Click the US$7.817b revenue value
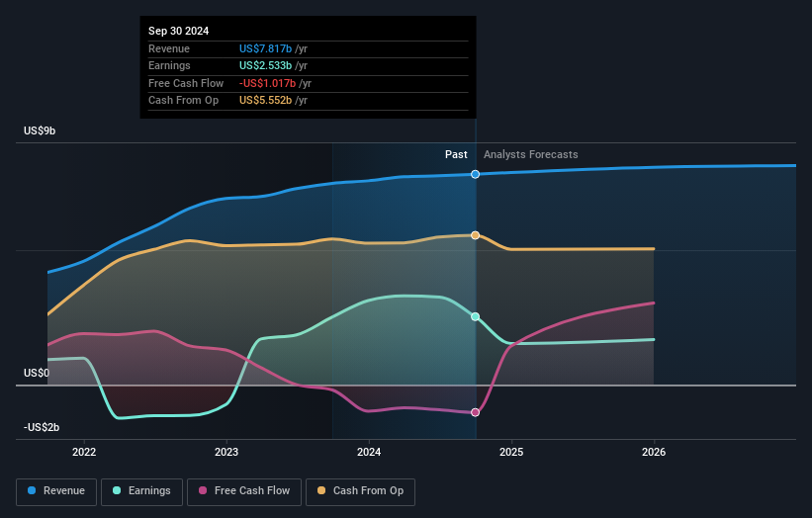 (265, 48)
